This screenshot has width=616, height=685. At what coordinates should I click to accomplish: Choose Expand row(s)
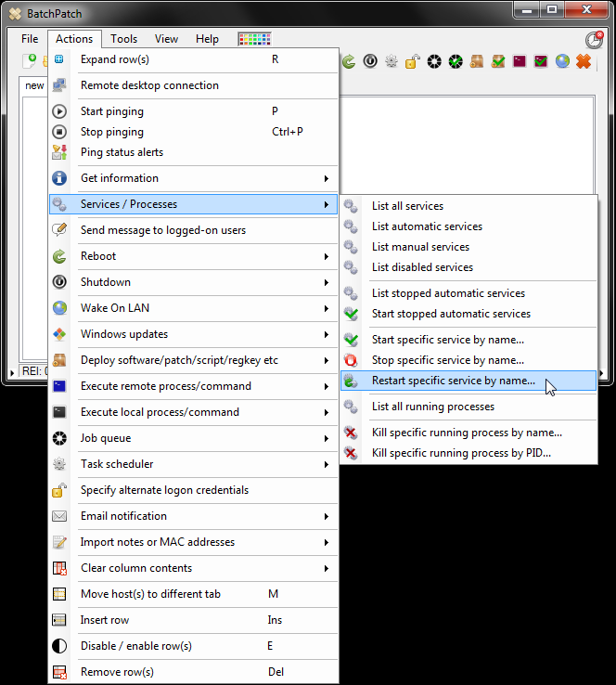click(x=194, y=59)
